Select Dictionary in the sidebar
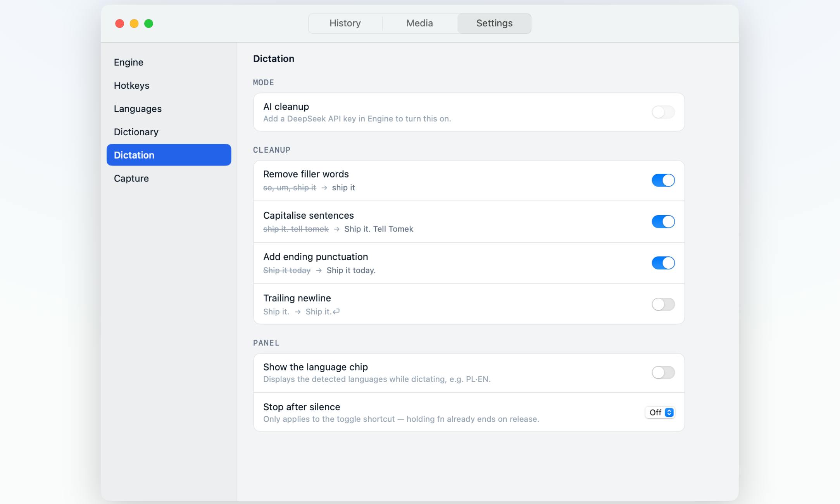The width and height of the screenshot is (840, 504). tap(169, 132)
